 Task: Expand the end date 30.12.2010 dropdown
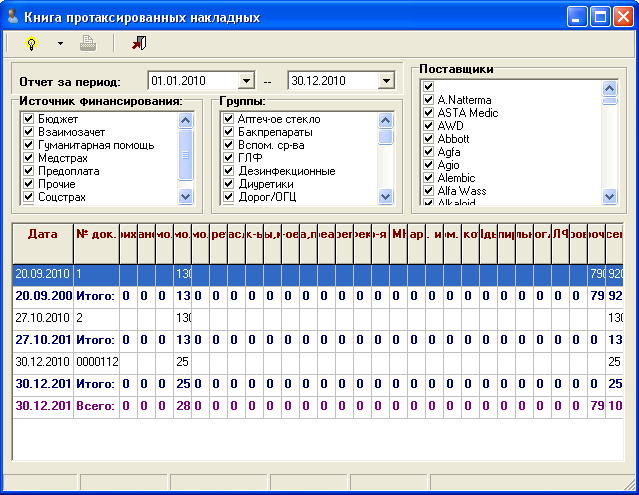(x=386, y=81)
